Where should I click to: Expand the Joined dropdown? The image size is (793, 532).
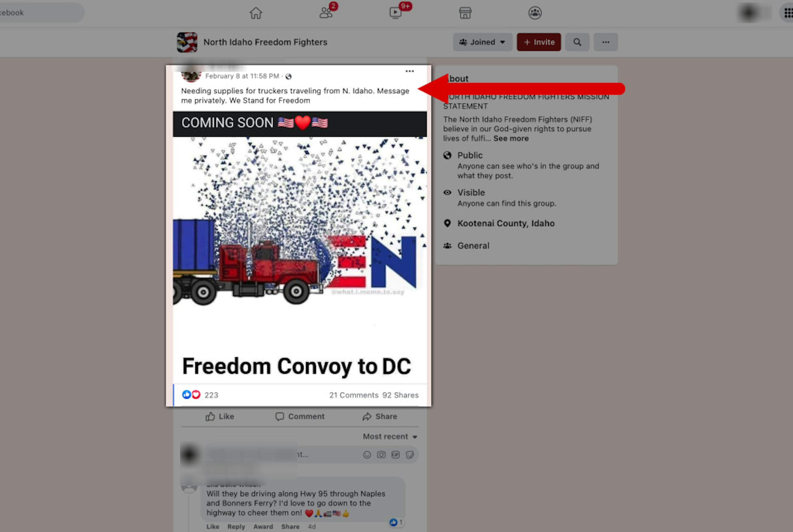click(482, 42)
